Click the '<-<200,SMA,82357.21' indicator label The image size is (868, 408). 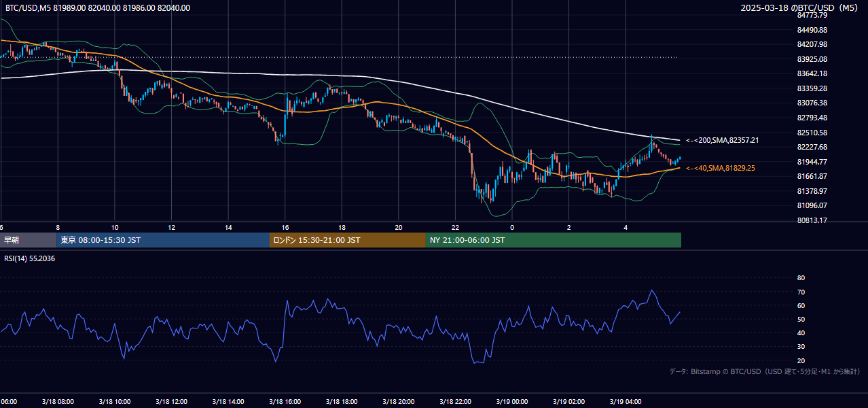click(722, 141)
